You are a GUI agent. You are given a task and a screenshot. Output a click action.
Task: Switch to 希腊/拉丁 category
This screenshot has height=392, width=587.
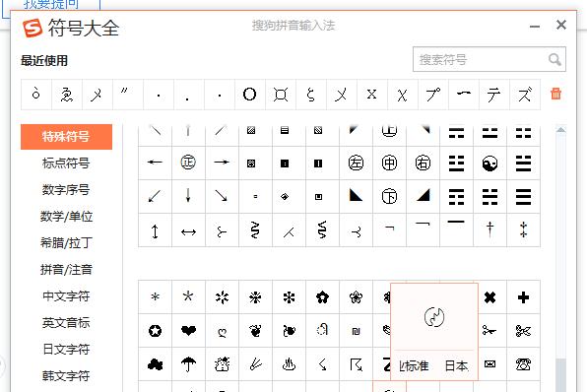(x=66, y=243)
